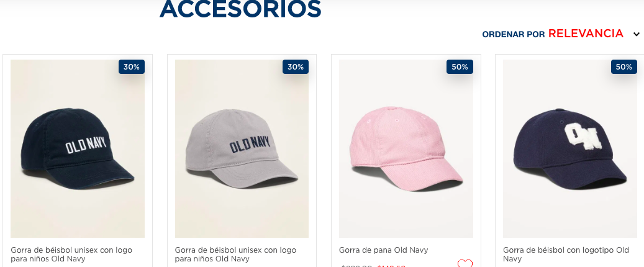Expand sort options with the chevron arrow
Viewport: 644px width, 267px height.
[x=637, y=35]
